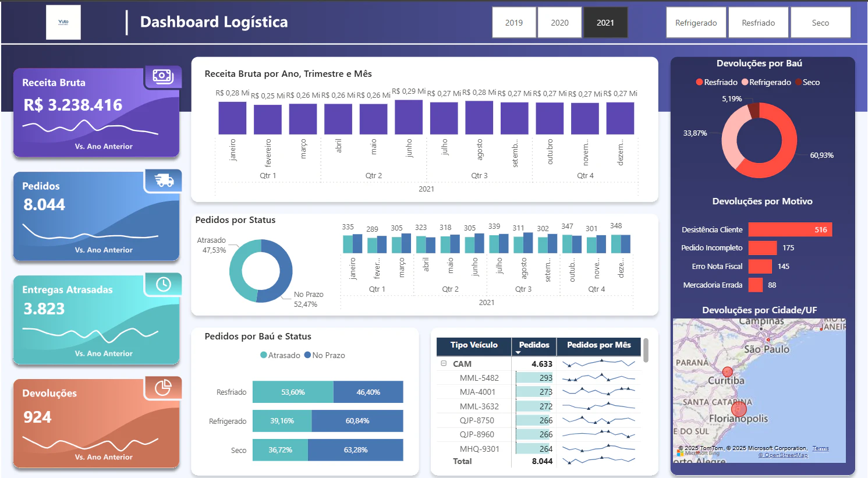This screenshot has width=868, height=478.
Task: Click the money icon on Receita Bruta card
Action: coord(162,76)
